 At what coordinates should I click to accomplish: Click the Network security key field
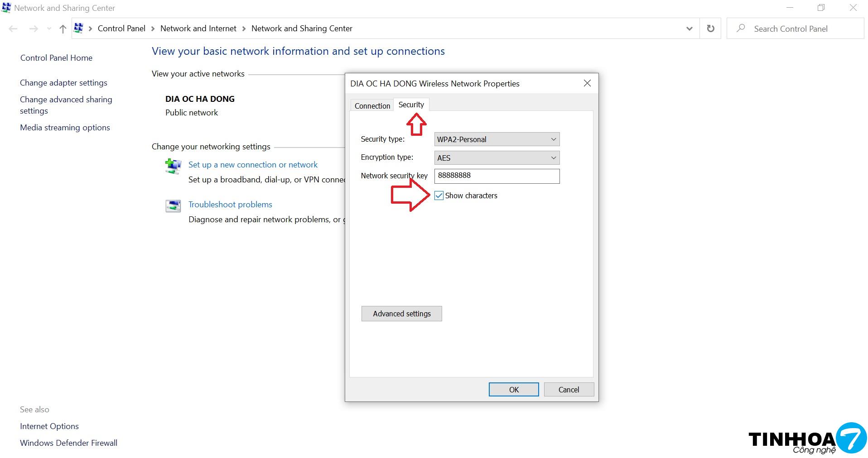pyautogui.click(x=497, y=176)
